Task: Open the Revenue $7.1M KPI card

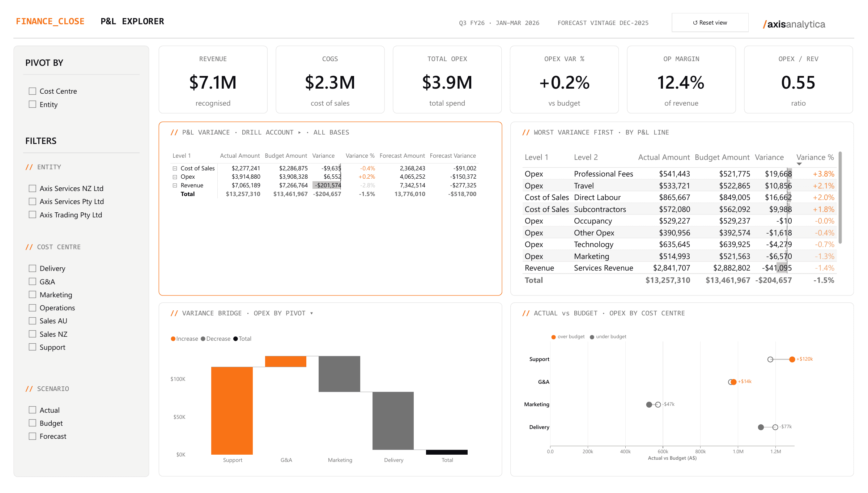Action: coord(213,80)
